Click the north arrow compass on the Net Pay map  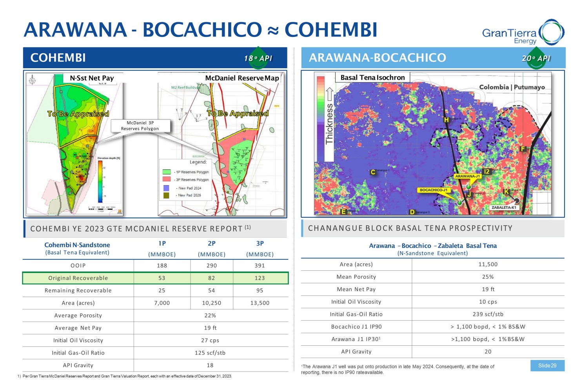(32, 80)
